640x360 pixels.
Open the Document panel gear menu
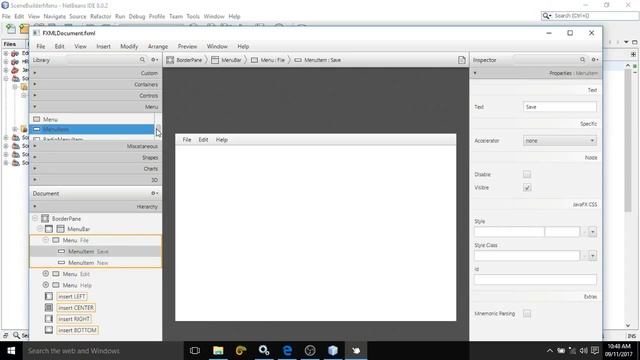(x=154, y=193)
